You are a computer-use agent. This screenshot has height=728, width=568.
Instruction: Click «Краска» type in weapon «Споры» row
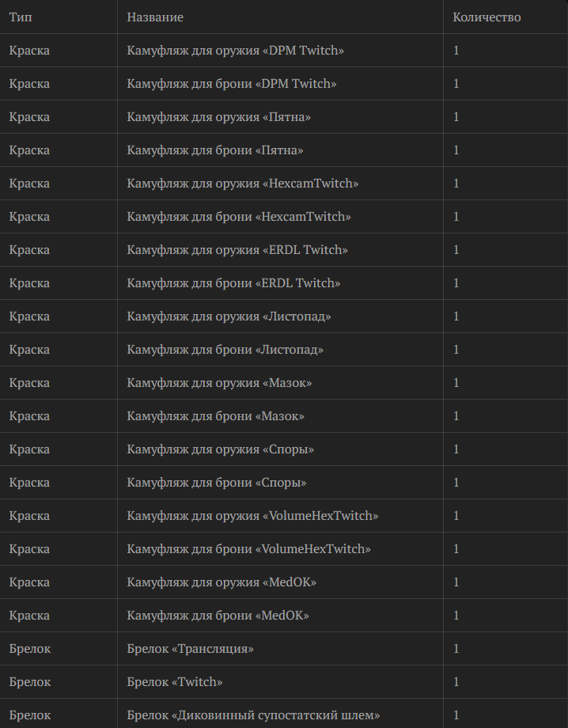[x=59, y=449]
